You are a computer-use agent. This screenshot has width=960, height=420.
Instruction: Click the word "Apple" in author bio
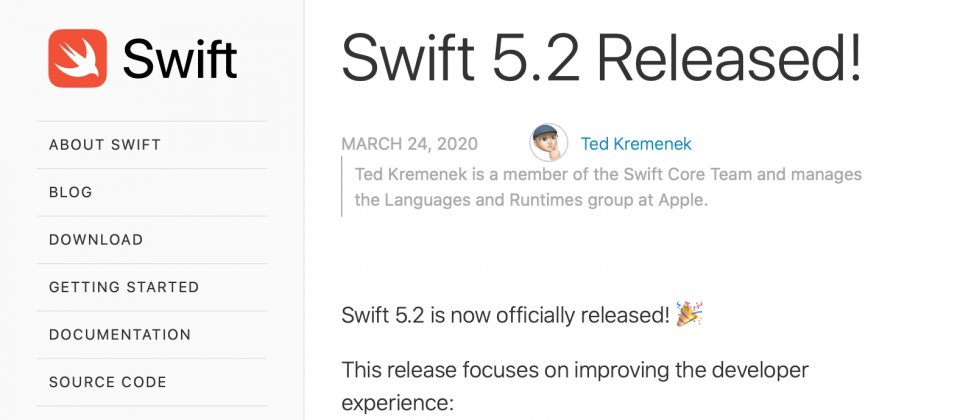coord(679,200)
